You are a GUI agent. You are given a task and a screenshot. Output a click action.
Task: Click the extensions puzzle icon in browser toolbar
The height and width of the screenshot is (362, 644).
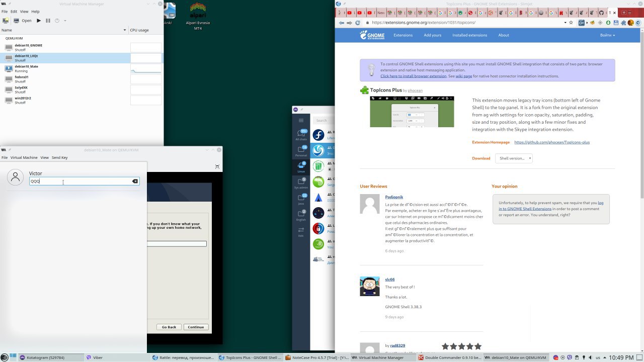(x=623, y=23)
